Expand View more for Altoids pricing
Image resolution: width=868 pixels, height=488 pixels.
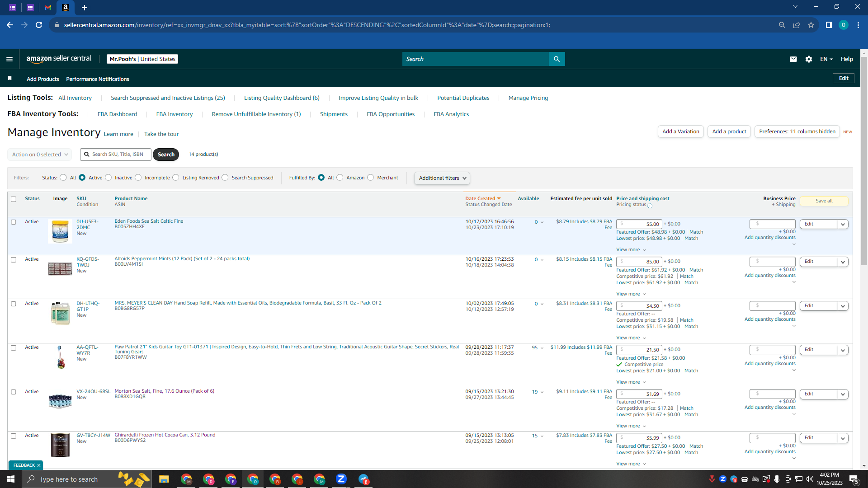coord(631,294)
